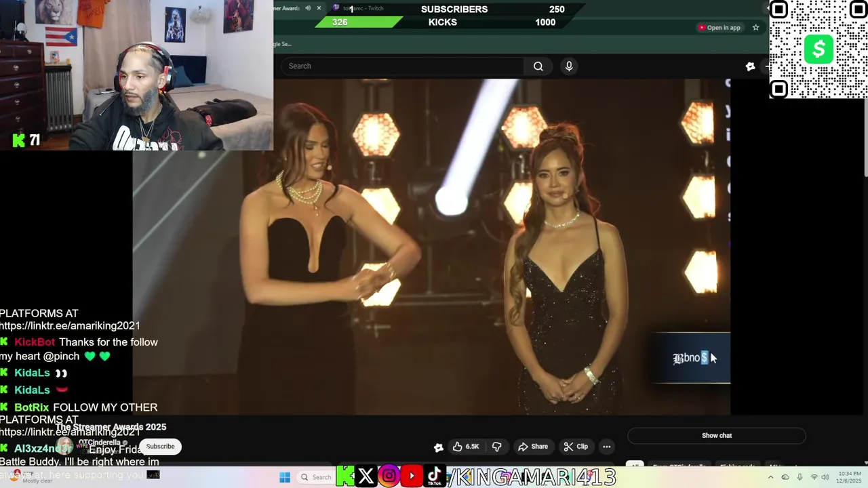Screen dimensions: 868x488
Task: Click the Windows taskbar Search box
Action: coord(316,477)
